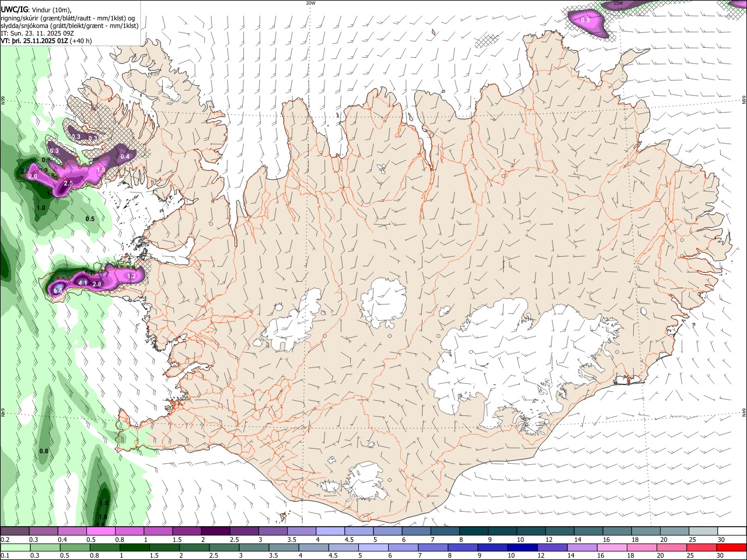
Task: Click the 10 label in the lower legend row
Action: (511, 555)
